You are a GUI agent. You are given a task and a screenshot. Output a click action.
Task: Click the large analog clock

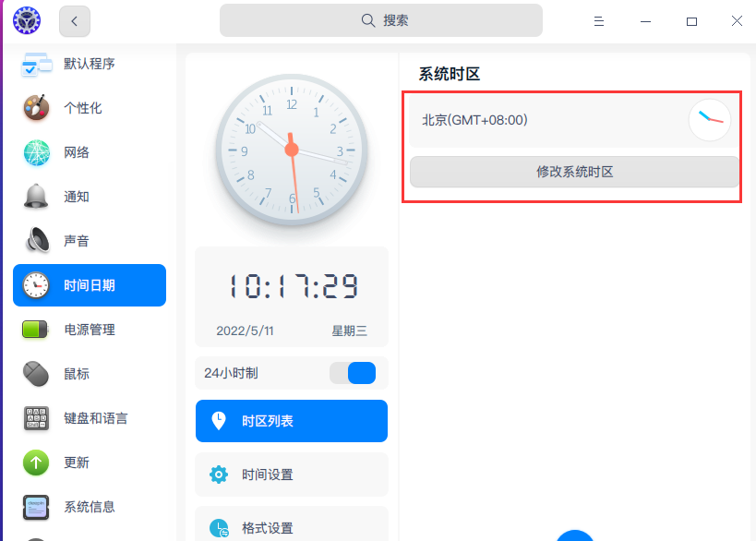[292, 150]
